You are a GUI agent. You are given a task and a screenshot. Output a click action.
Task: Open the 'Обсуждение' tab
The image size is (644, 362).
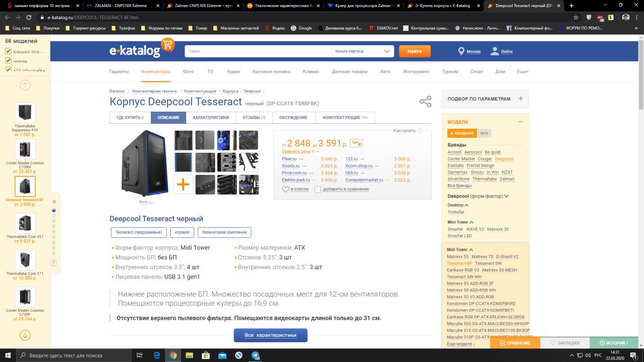coord(294,118)
